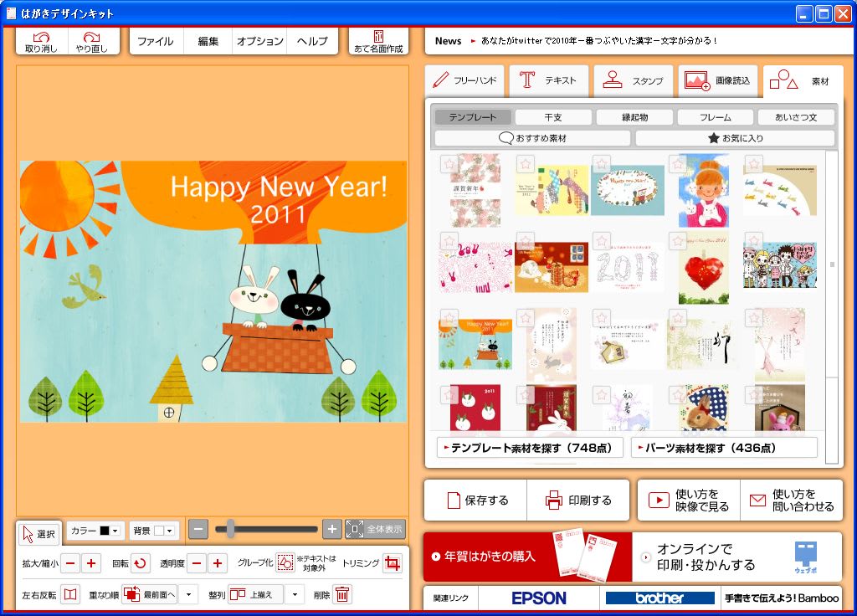Expand the alignment (整列) dropdown arrow
This screenshot has width=857, height=616.
point(295,595)
